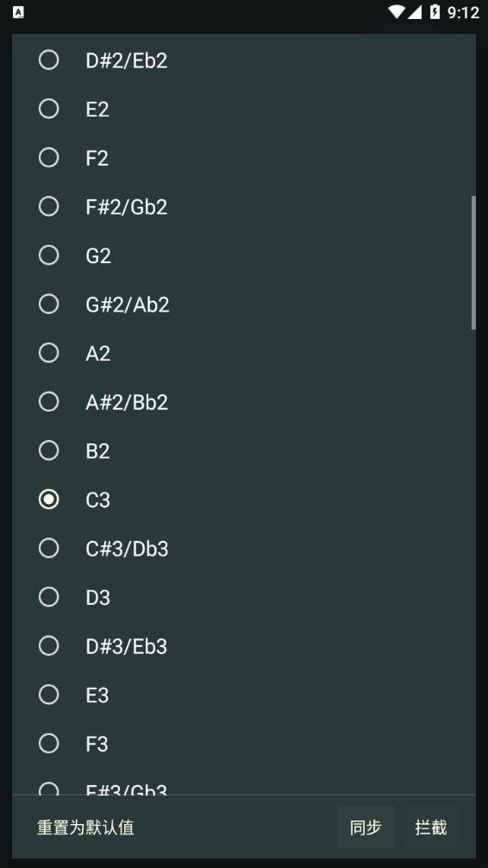Screen dimensions: 488x868
Task: Choose the E2 note option
Action: [x=243, y=109]
